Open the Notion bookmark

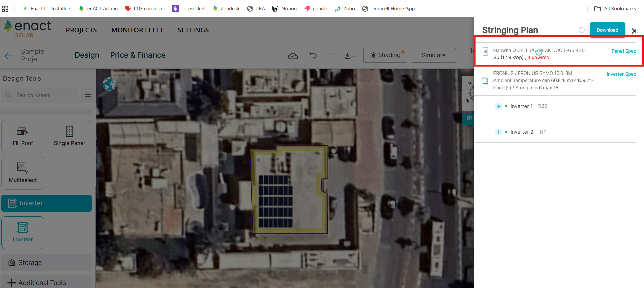285,9
